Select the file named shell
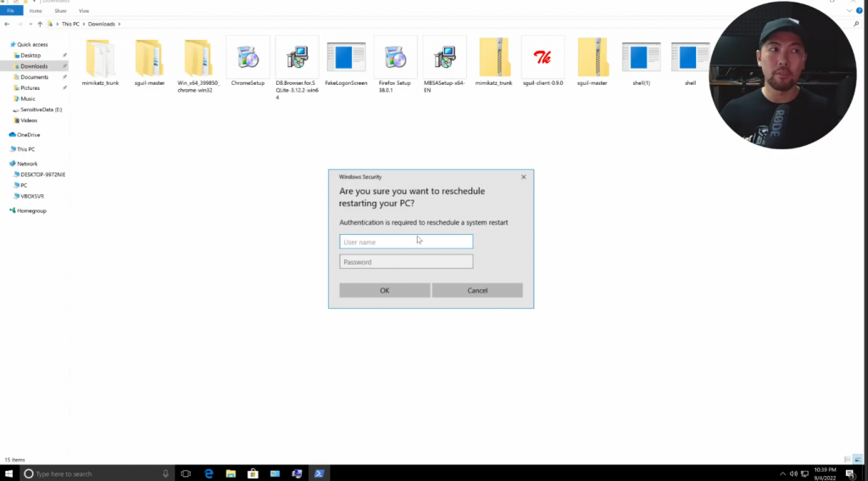This screenshot has width=868, height=481. (x=690, y=57)
